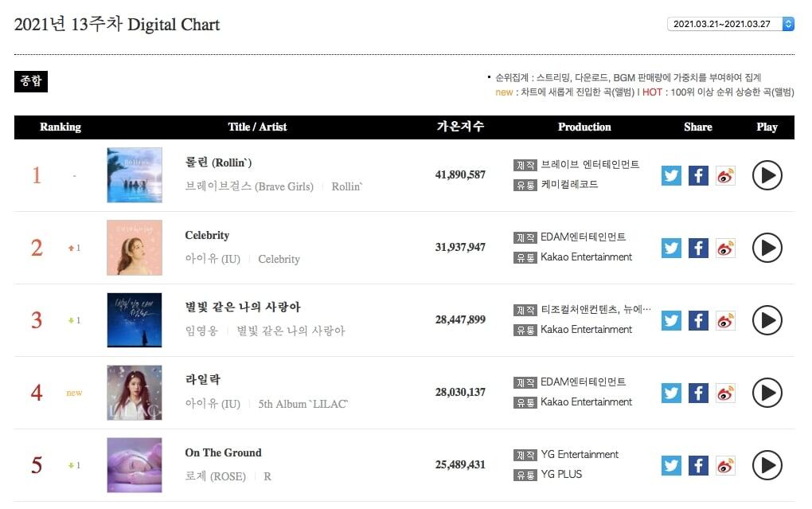
Task: Open the 5th Album 'LILAC' link
Action: [x=303, y=404]
